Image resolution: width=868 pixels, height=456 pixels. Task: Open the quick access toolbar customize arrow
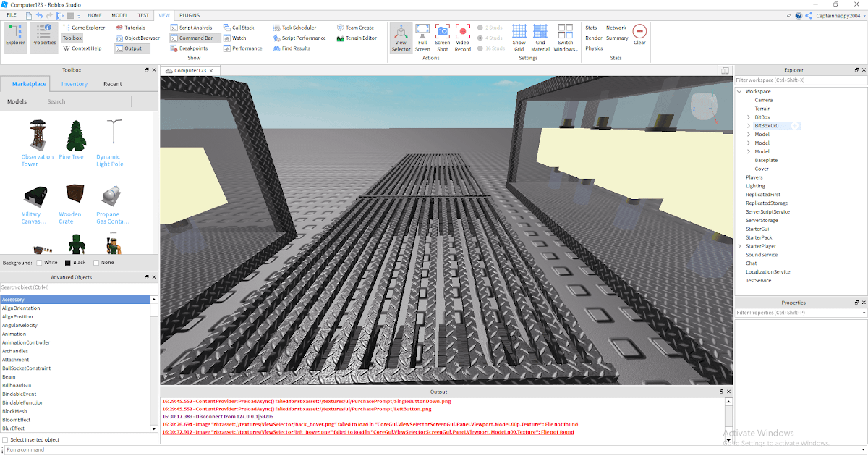79,15
